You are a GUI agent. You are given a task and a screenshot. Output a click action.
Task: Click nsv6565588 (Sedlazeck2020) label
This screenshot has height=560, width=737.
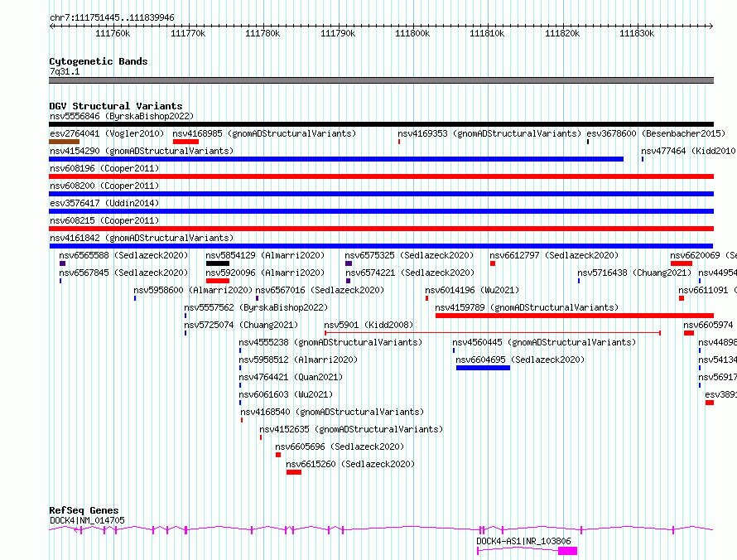point(123,255)
